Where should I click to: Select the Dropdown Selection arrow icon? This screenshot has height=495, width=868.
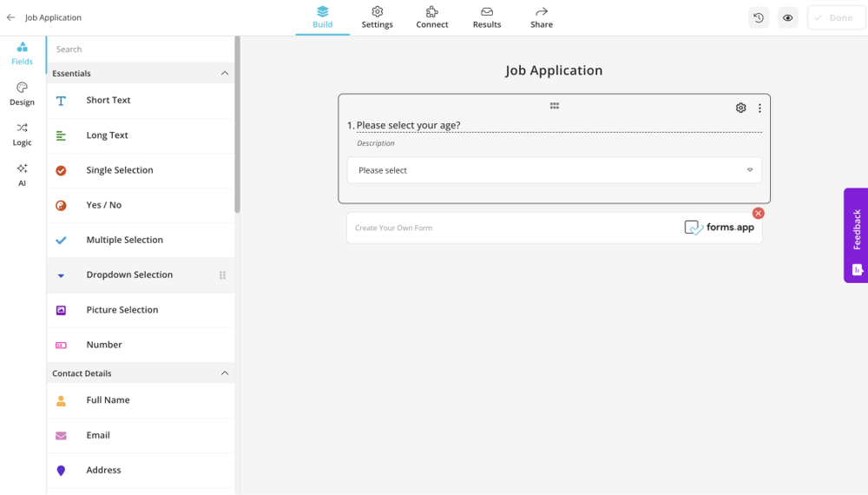point(61,275)
